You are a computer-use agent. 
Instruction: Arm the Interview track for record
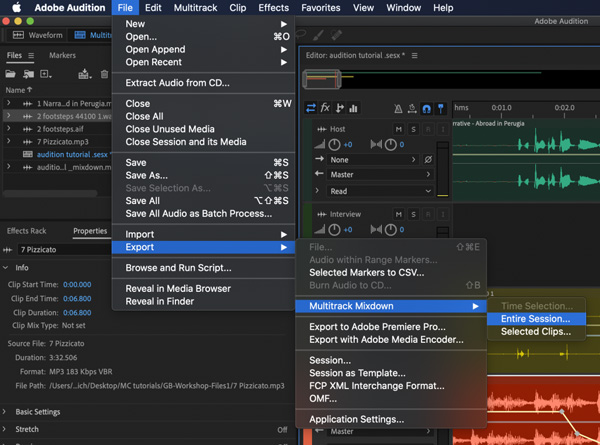[428, 214]
